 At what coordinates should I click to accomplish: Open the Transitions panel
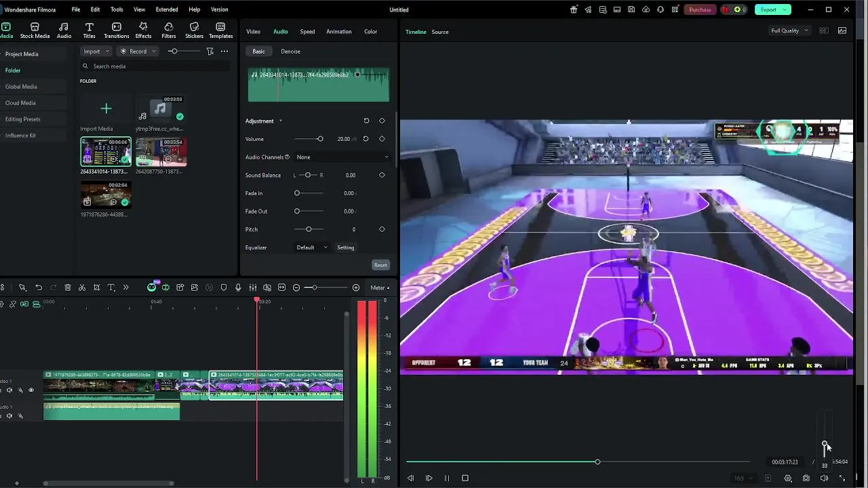(x=117, y=30)
